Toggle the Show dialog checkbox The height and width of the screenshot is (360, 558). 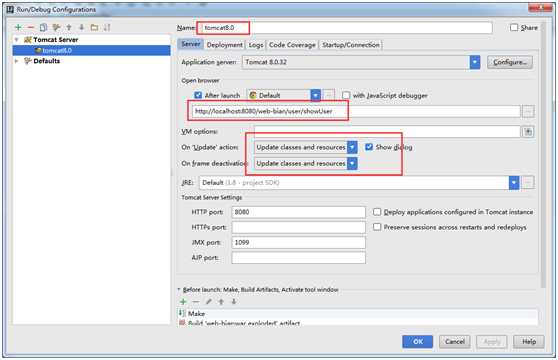[x=369, y=147]
